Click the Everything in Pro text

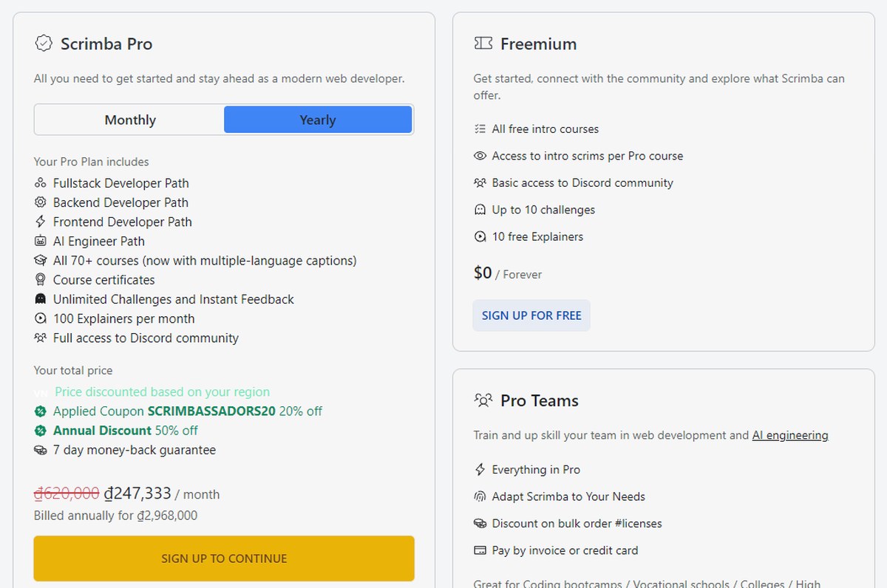coord(536,470)
